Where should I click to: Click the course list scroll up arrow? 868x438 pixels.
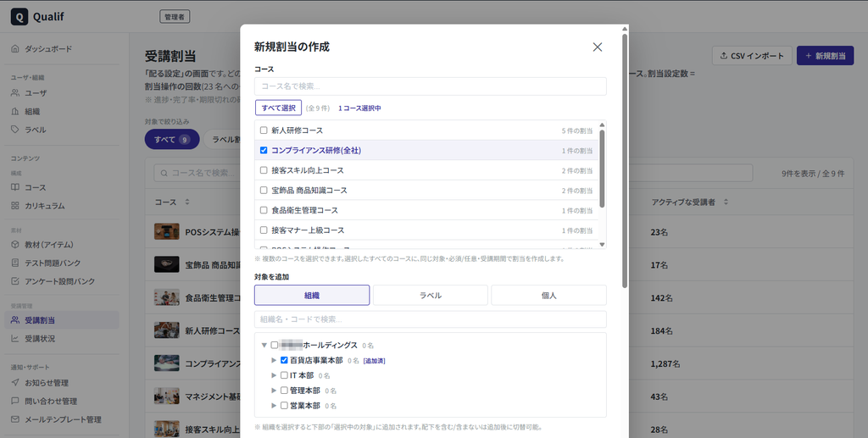pos(603,125)
